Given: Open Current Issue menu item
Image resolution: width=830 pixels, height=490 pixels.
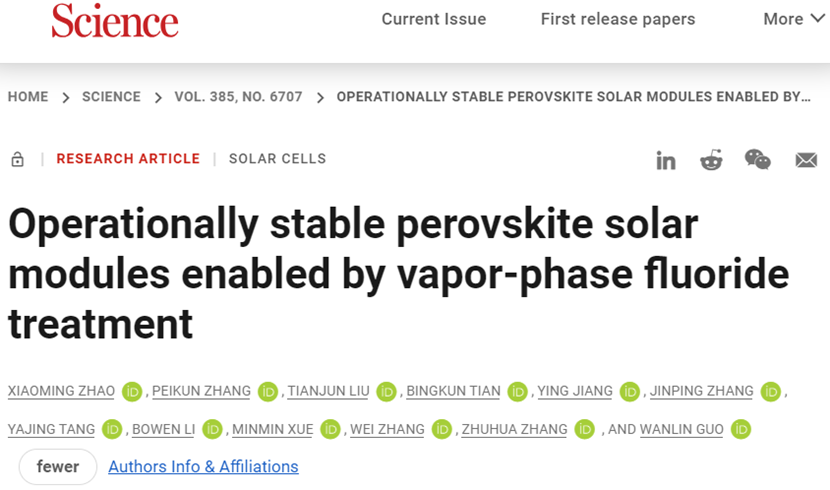Looking at the screenshot, I should [434, 19].
